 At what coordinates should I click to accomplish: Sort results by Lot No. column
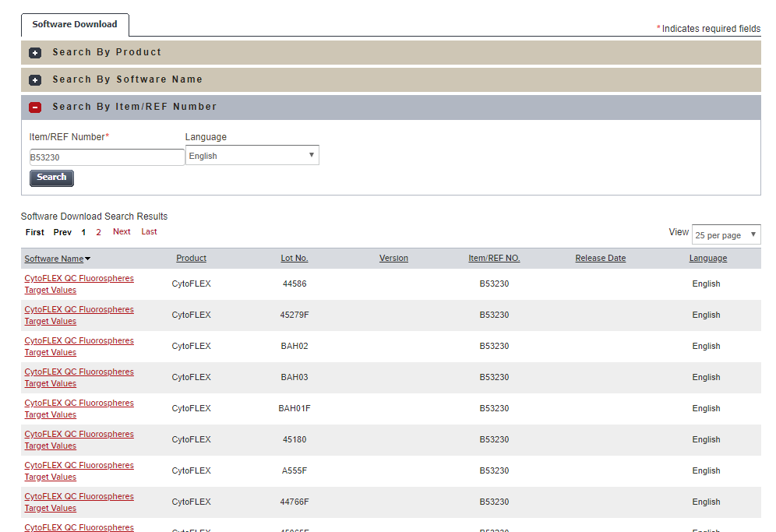tap(295, 259)
